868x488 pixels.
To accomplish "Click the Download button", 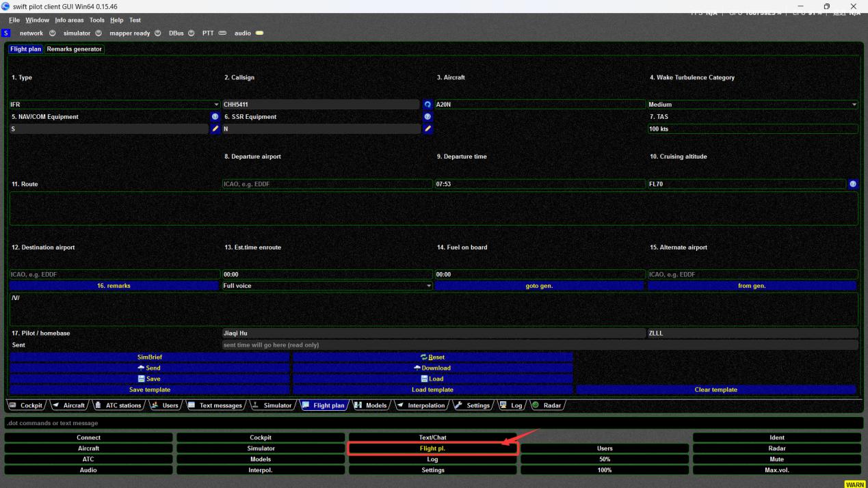I will (433, 368).
